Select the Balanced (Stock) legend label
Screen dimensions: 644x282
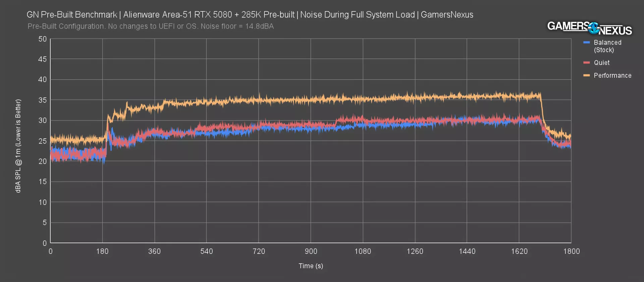click(607, 46)
